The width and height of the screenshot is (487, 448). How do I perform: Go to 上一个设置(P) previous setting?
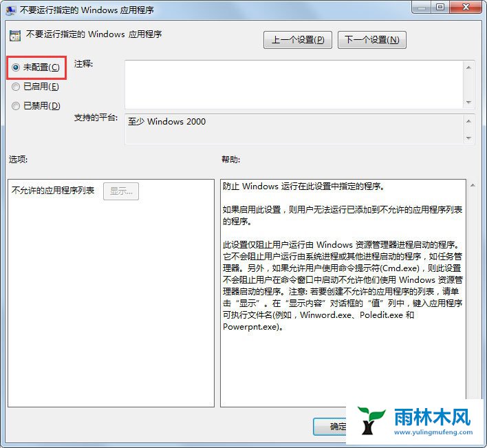(x=298, y=40)
